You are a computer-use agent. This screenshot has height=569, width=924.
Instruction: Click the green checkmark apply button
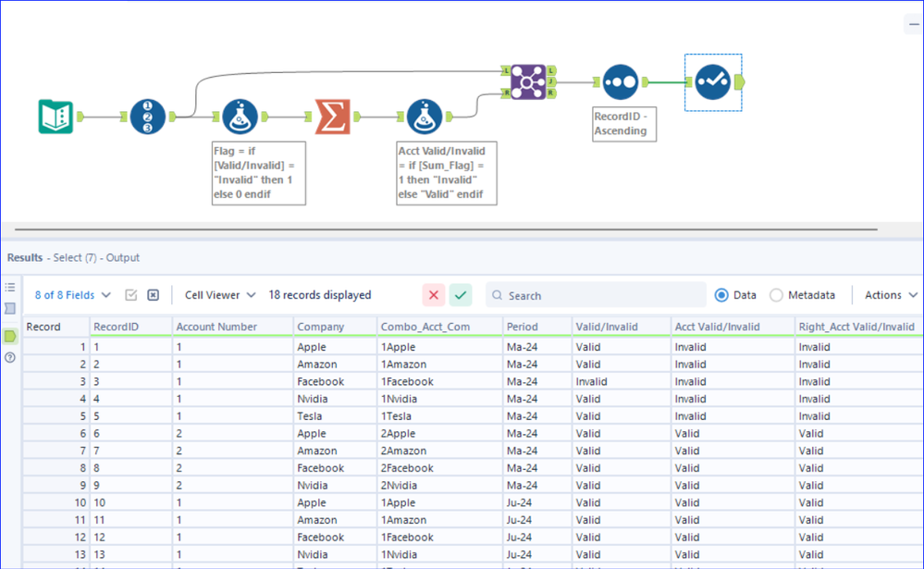click(461, 295)
